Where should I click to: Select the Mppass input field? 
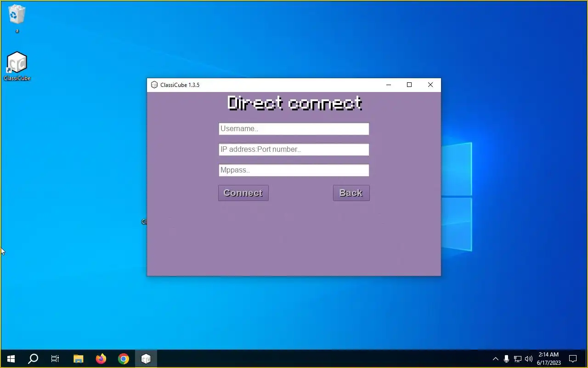point(294,170)
